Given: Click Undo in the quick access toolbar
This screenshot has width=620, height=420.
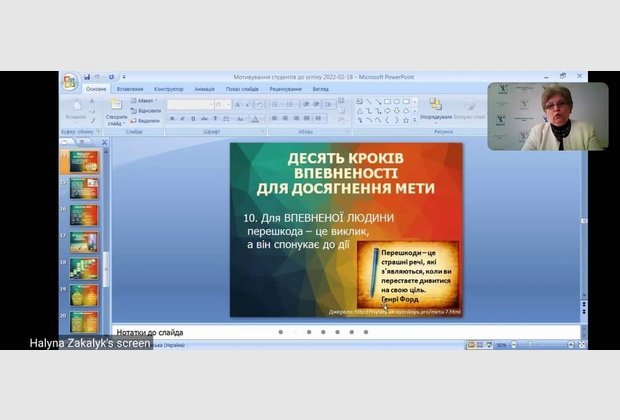Looking at the screenshot, I should click(x=98, y=77).
